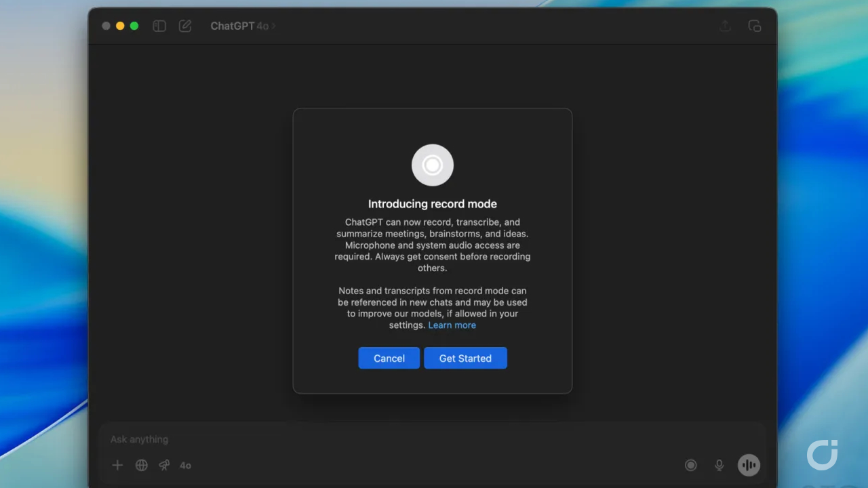Toggle the sidebar panel icon

tap(159, 26)
